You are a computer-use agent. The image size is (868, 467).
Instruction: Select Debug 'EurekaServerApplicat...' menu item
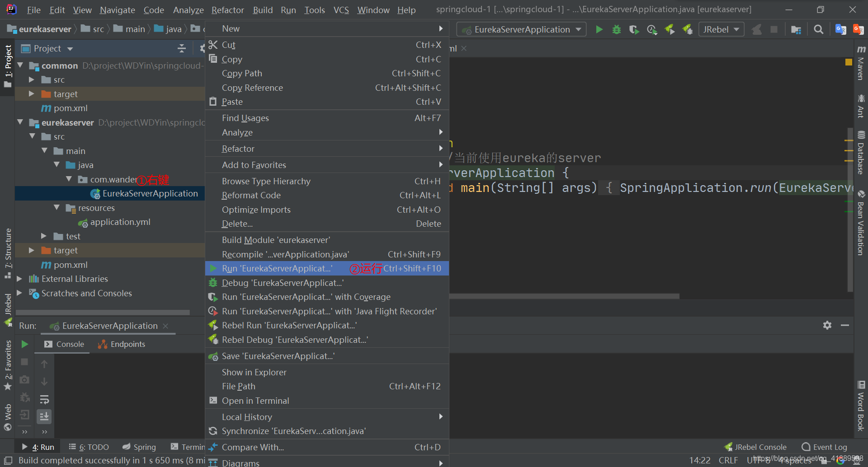pos(327,283)
